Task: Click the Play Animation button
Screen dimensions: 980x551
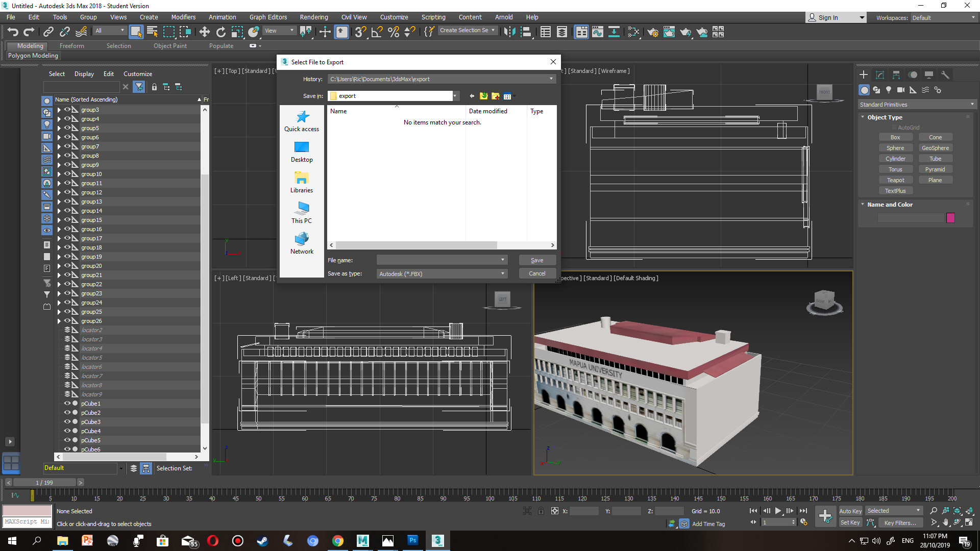Action: pyautogui.click(x=778, y=511)
